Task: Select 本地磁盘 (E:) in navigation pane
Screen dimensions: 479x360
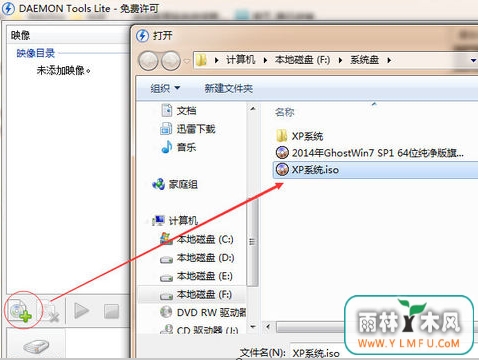Action: (x=196, y=276)
